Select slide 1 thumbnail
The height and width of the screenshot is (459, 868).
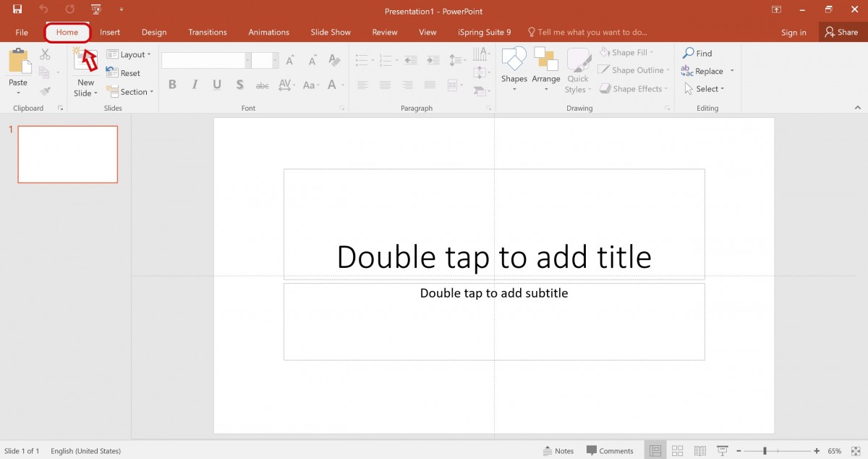67,154
